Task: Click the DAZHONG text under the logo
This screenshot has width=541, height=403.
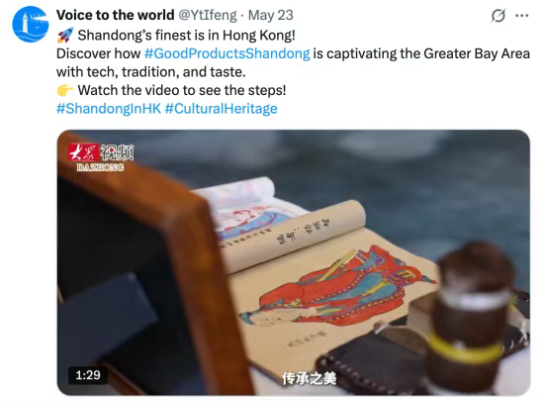Action: tap(100, 167)
